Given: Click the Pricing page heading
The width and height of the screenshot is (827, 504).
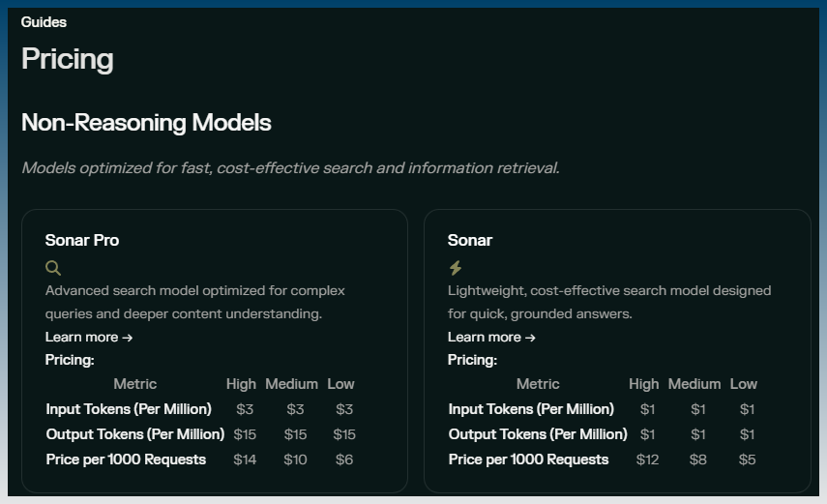Looking at the screenshot, I should point(68,59).
